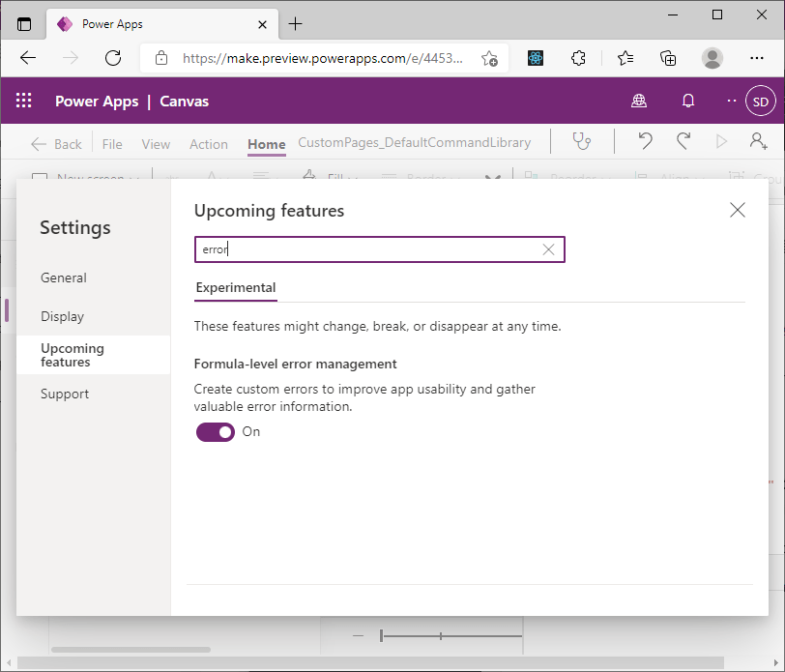Select the Home ribbon tab

[x=267, y=144]
